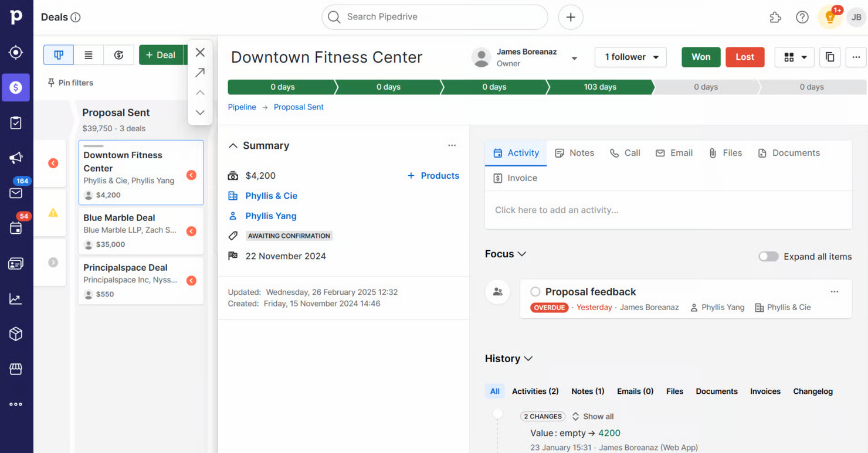Open the Phyllis Yang person link
This screenshot has height=453, width=868.
coord(271,216)
